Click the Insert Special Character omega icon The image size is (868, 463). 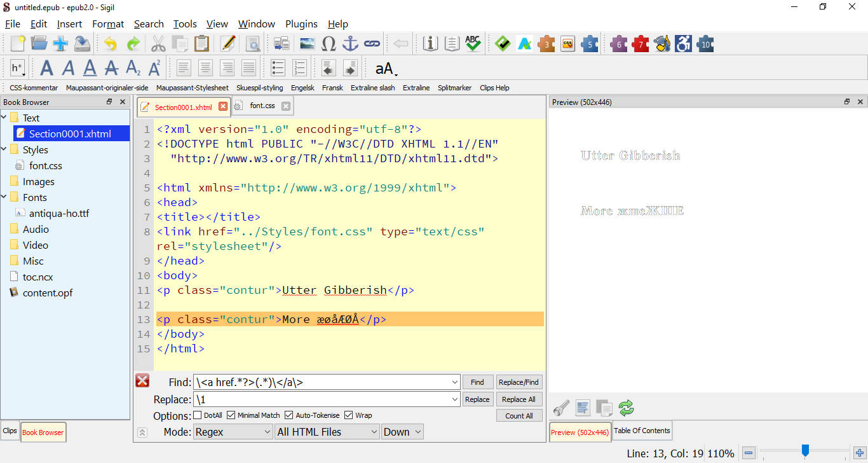(329, 44)
